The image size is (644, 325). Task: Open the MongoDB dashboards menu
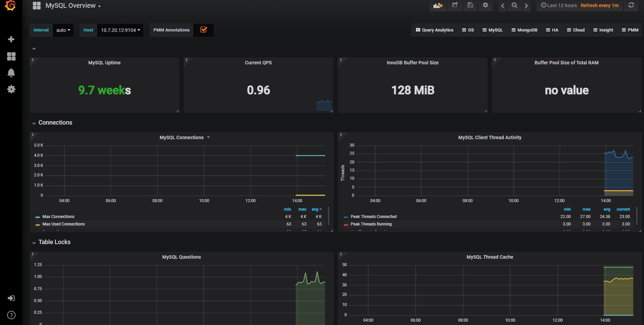pos(525,30)
